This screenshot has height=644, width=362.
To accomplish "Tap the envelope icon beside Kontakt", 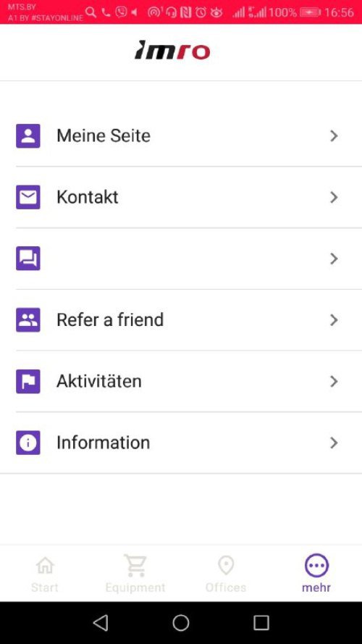I will click(x=28, y=197).
